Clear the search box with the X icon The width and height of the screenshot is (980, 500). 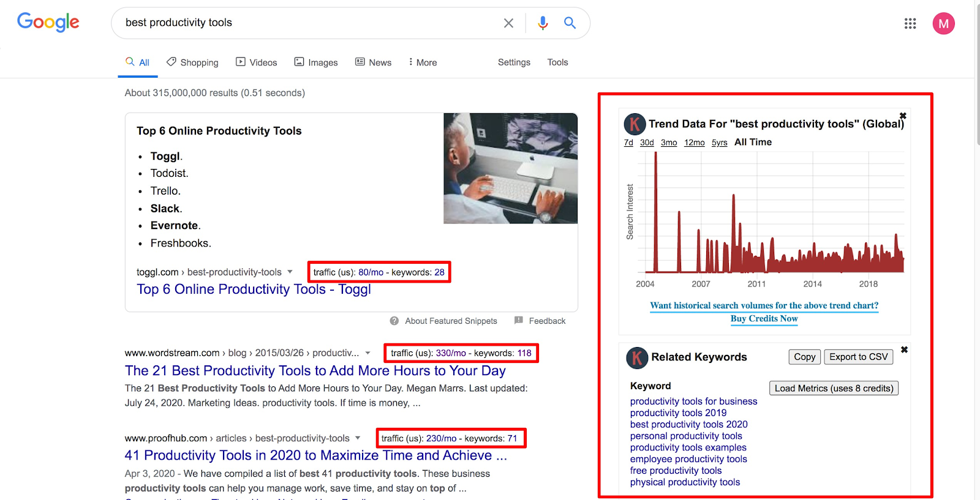508,23
